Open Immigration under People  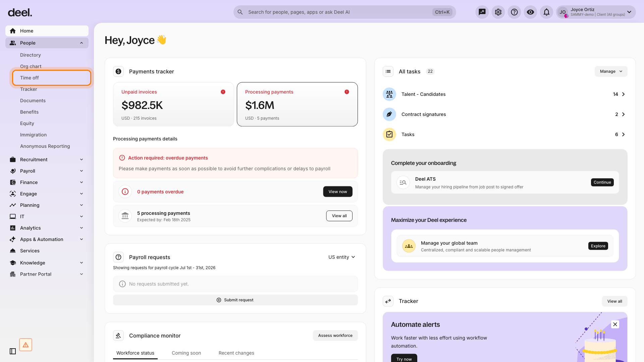click(x=33, y=135)
